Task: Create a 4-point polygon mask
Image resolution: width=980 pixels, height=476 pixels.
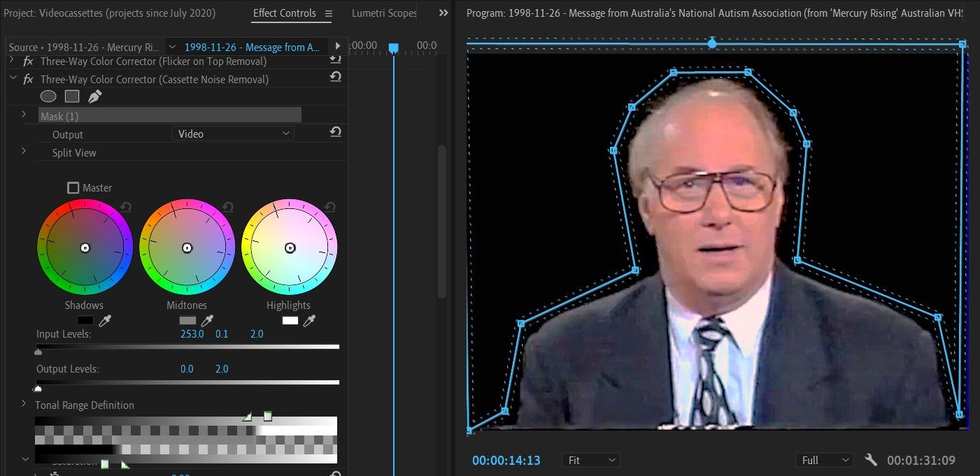Action: click(x=72, y=96)
